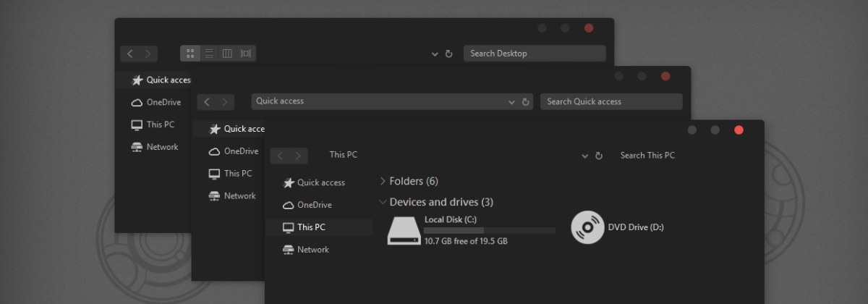Select filmstrip view icon in Desktop window
This screenshot has width=868, height=304.
[x=246, y=54]
